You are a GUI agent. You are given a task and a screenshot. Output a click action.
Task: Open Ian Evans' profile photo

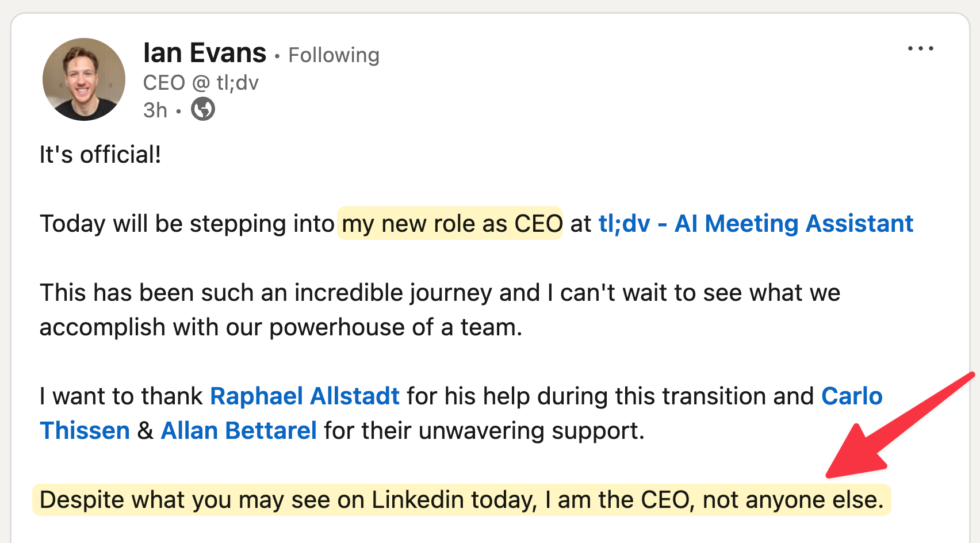click(84, 79)
